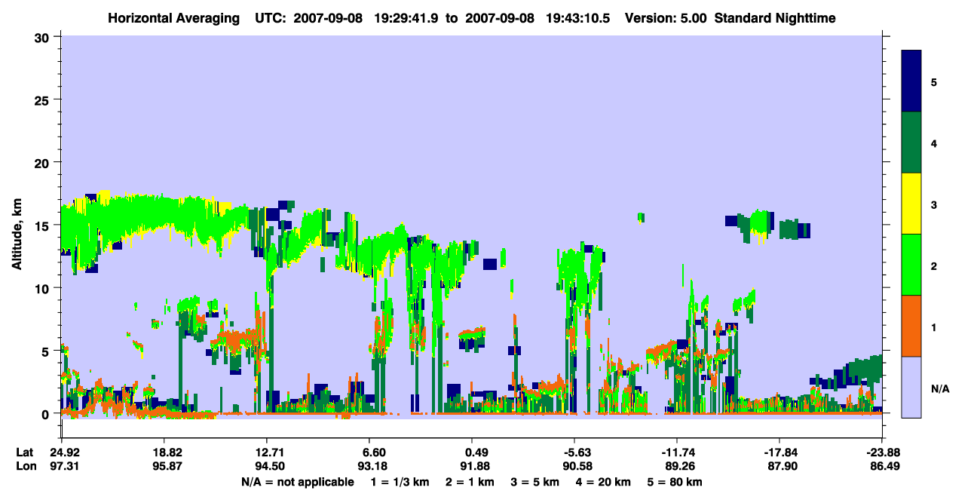Click the colorbar label 2
This screenshot has height=503, width=980.
(934, 266)
